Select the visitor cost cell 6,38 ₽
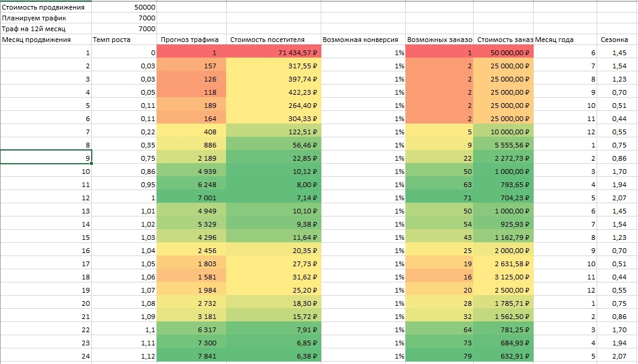The image size is (638, 364). click(x=273, y=356)
